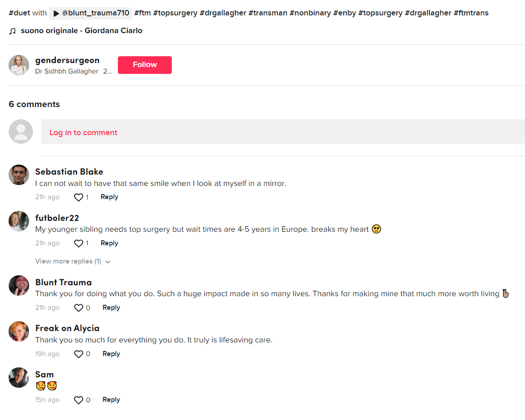Image resolution: width=525 pixels, height=420 pixels.
Task: Like Blunt Trauma's comment via heart icon
Action: [x=78, y=308]
